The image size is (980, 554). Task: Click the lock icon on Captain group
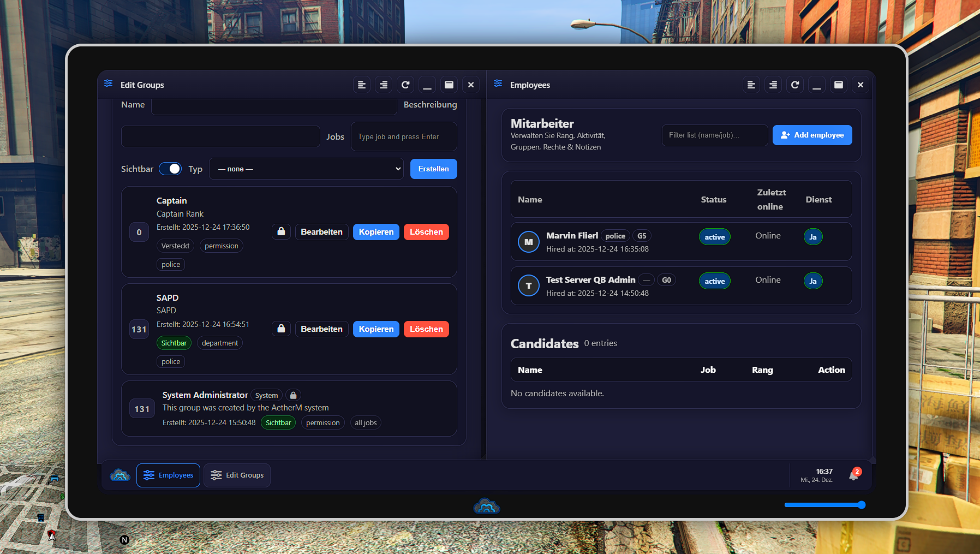pyautogui.click(x=281, y=232)
